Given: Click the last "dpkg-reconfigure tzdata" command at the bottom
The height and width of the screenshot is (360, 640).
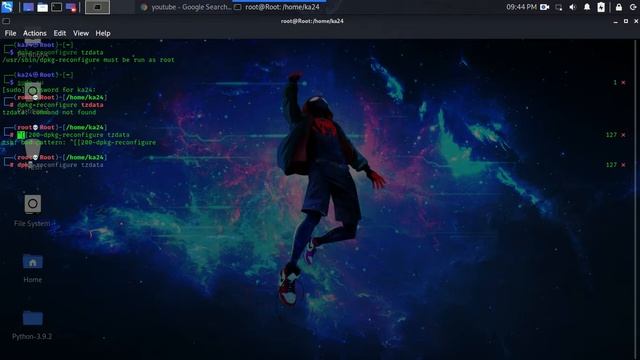Looking at the screenshot, I should click(60, 165).
